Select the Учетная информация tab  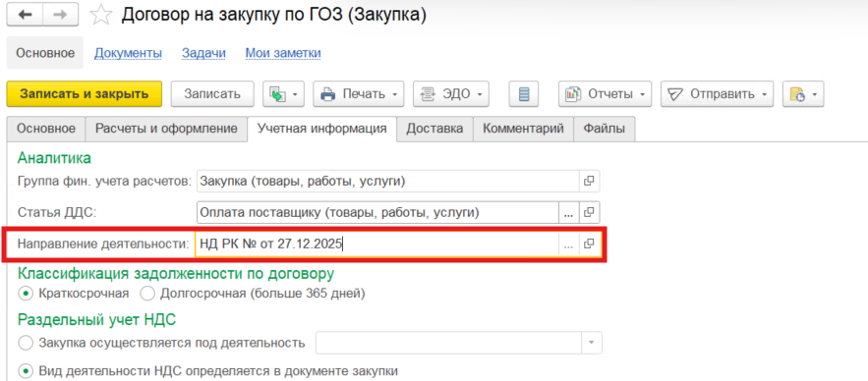[x=322, y=129]
